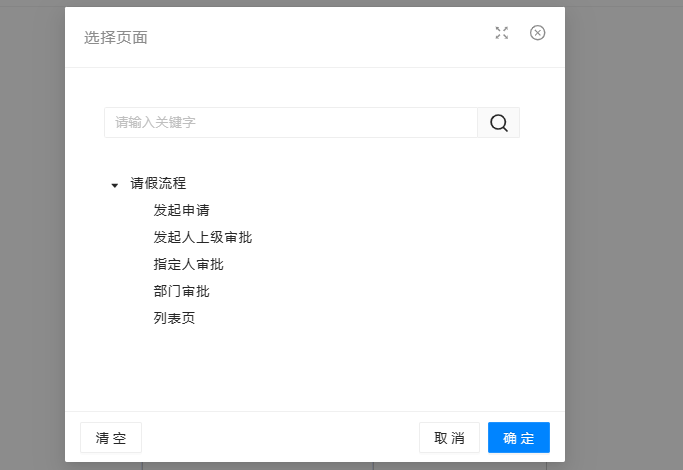Select 部门审批 from the page list
The width and height of the screenshot is (683, 470).
pyautogui.click(x=181, y=292)
